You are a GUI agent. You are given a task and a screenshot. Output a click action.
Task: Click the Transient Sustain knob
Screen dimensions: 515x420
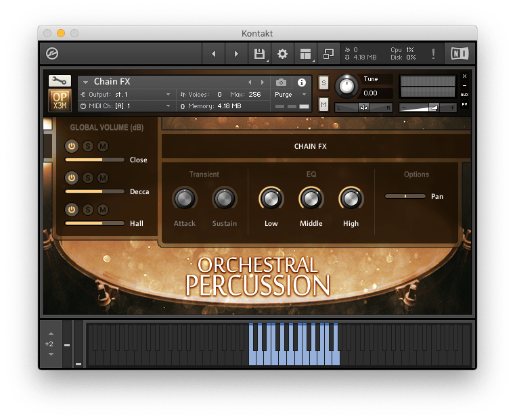pos(224,199)
